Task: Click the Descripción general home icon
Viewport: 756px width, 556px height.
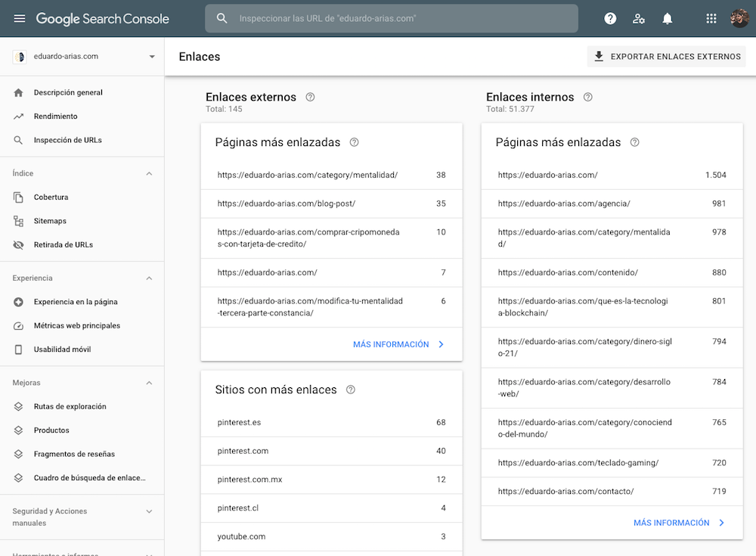Action: click(x=18, y=92)
